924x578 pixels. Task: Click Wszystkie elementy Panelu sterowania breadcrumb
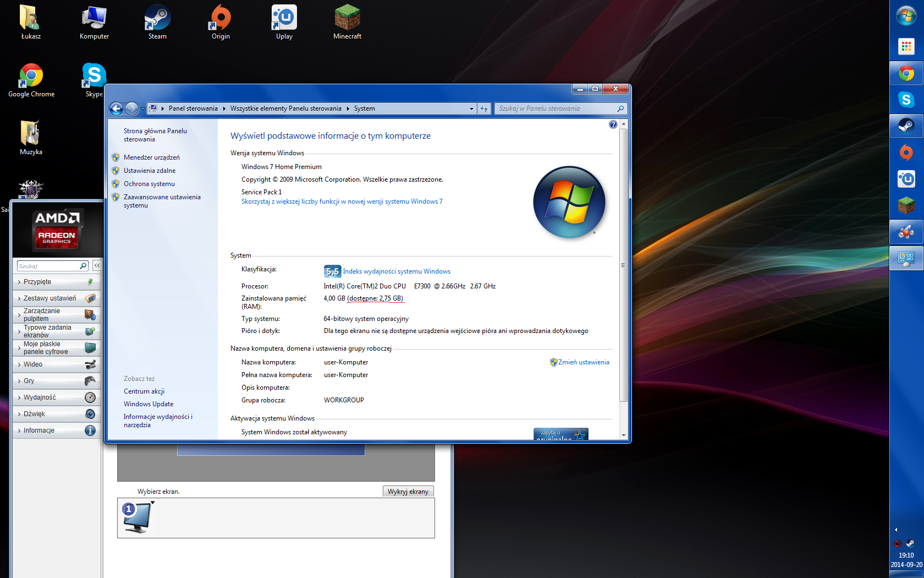(x=285, y=108)
